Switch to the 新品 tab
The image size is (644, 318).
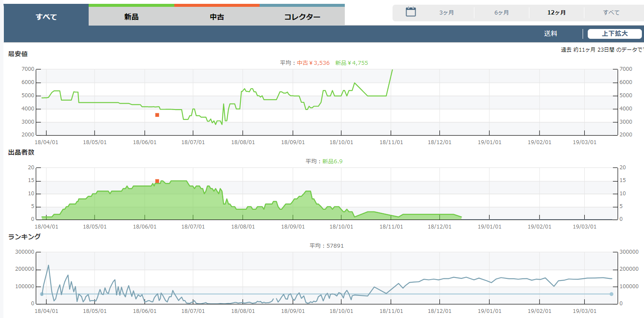pos(131,17)
